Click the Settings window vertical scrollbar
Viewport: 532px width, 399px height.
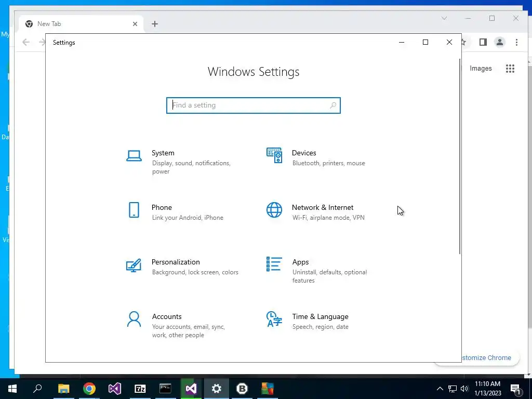point(460,156)
